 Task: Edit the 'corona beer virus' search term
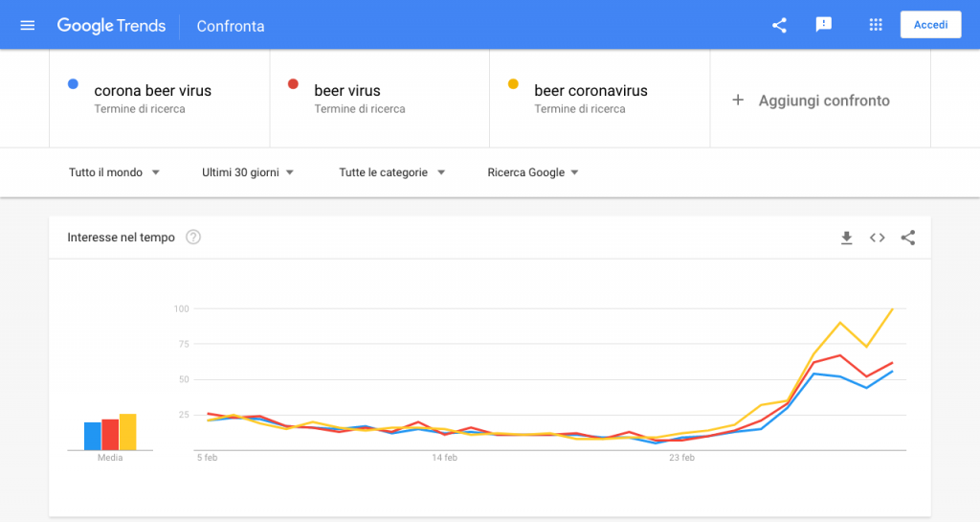[153, 91]
